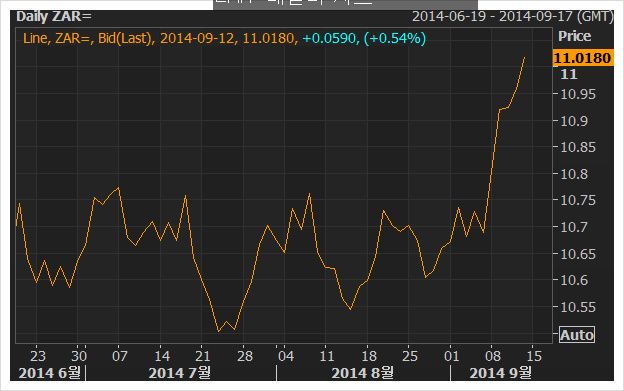Screen dimensions: 624x391
Task: Click the line's final peak near 11.0180
Action: click(525, 58)
